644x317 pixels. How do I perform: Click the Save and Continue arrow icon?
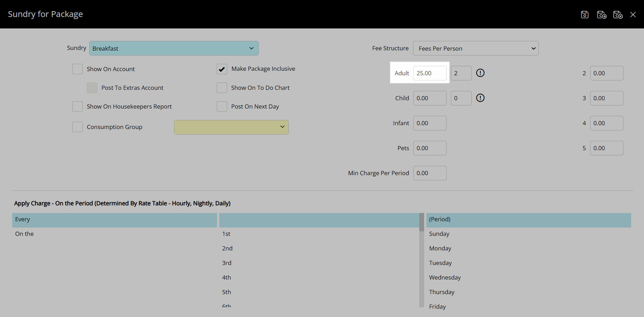(601, 15)
